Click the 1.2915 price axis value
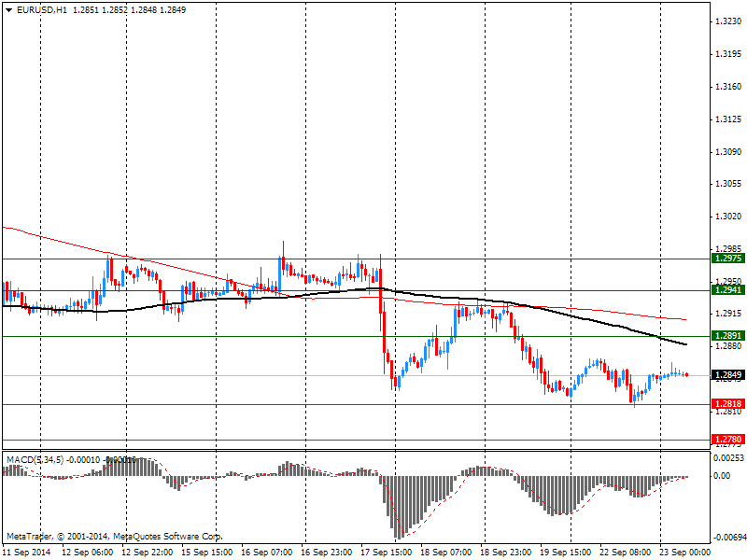Screen dimensions: 747x560 [x=728, y=314]
